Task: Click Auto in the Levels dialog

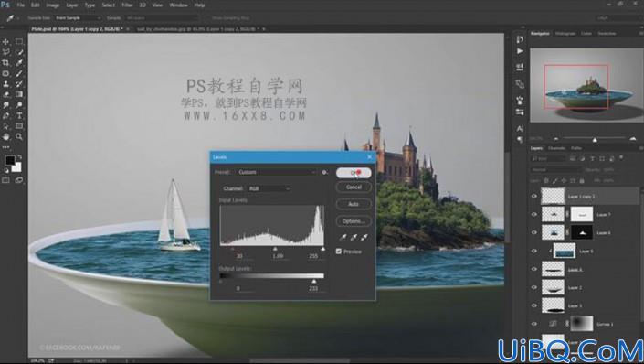Action: 354,204
